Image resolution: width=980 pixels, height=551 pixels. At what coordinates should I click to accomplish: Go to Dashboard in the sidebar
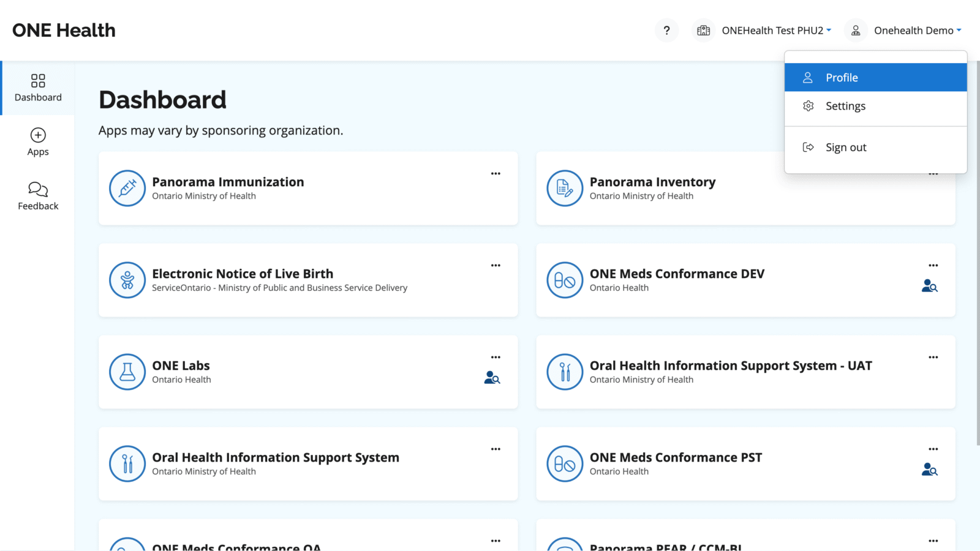point(38,88)
